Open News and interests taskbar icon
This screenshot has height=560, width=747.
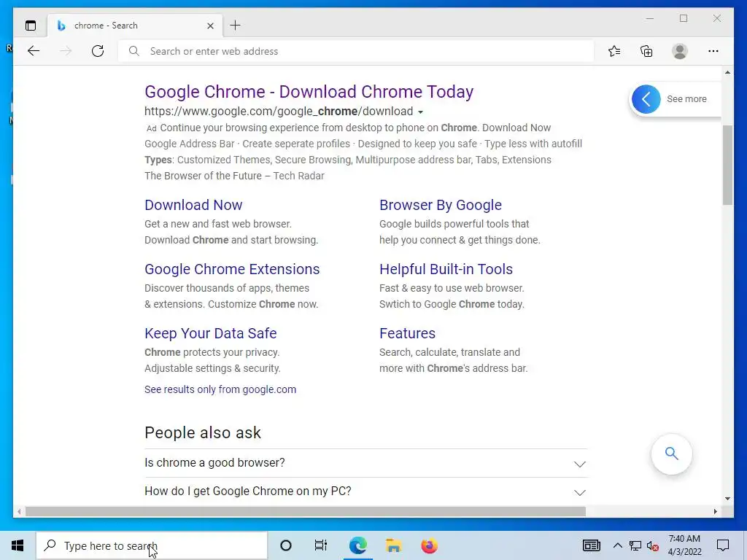click(591, 545)
